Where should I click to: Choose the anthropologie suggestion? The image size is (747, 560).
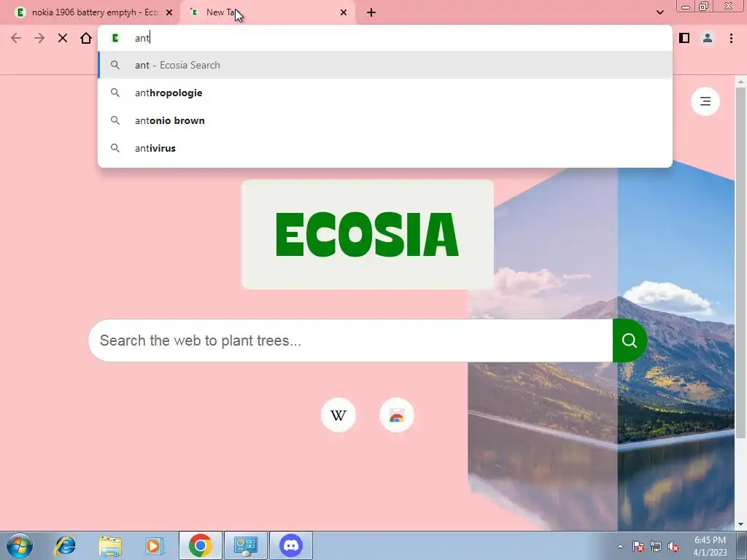(385, 93)
